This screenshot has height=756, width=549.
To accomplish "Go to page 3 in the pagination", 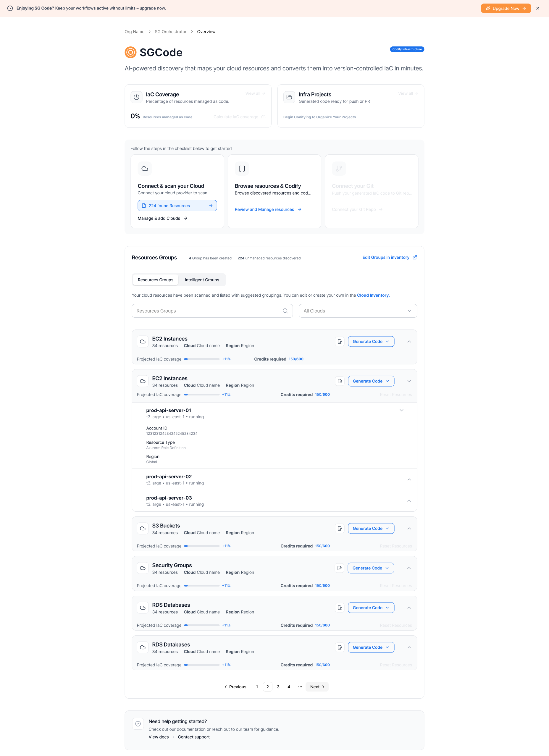I will point(278,687).
